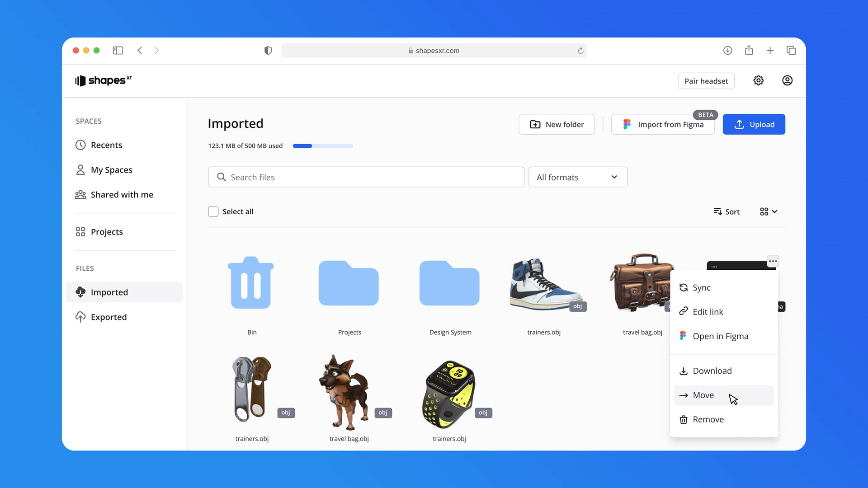Choose Sync from the context menu
868x488 pixels.
[724, 287]
